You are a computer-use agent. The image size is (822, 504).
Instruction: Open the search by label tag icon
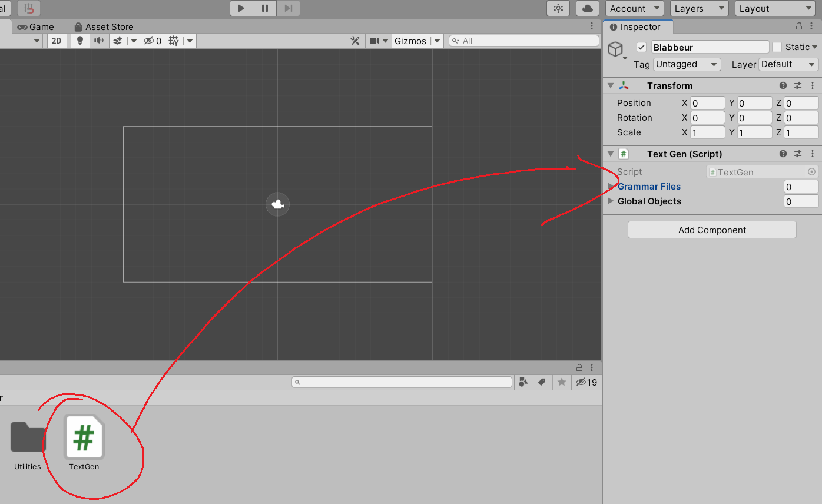coord(542,383)
